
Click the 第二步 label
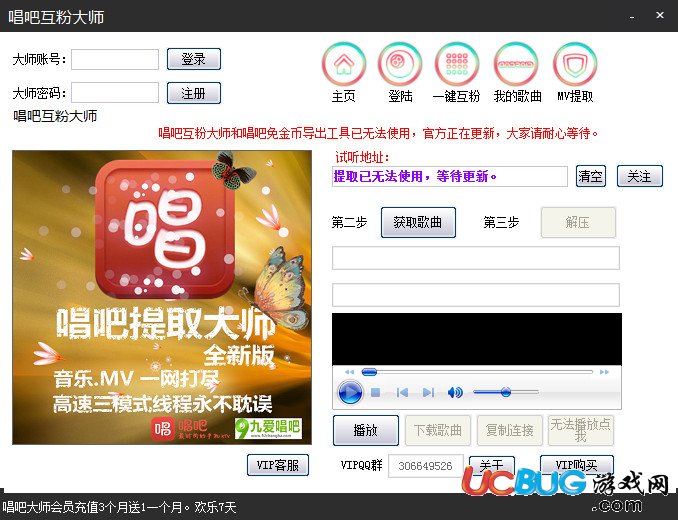click(x=349, y=222)
